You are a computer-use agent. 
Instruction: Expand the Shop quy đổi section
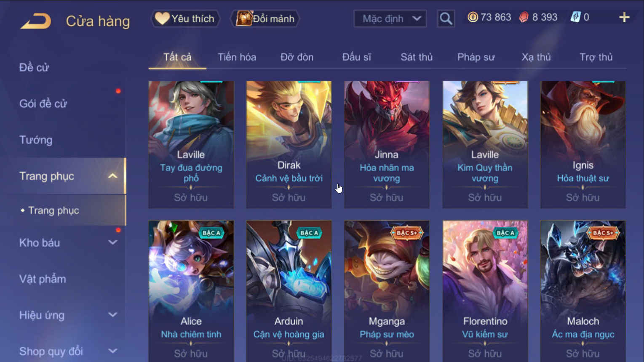(x=112, y=351)
